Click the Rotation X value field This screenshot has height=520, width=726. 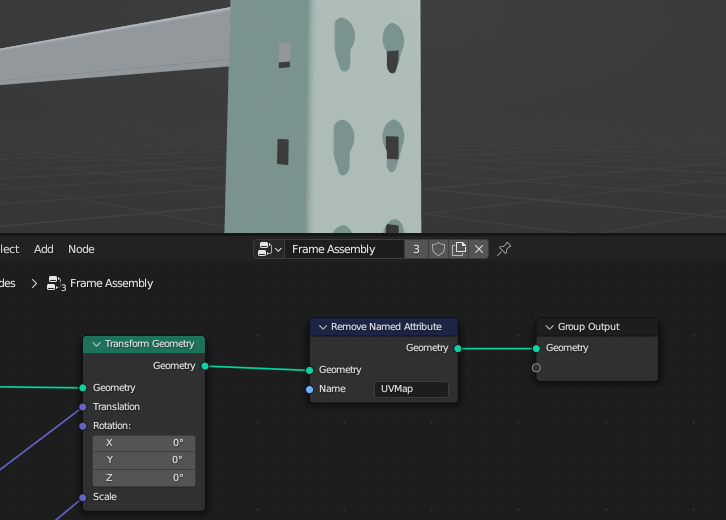click(x=144, y=443)
